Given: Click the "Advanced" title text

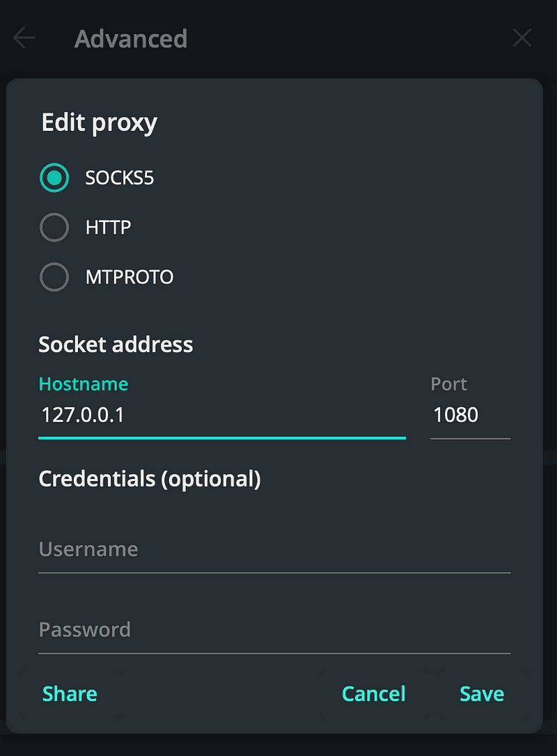Looking at the screenshot, I should (131, 39).
